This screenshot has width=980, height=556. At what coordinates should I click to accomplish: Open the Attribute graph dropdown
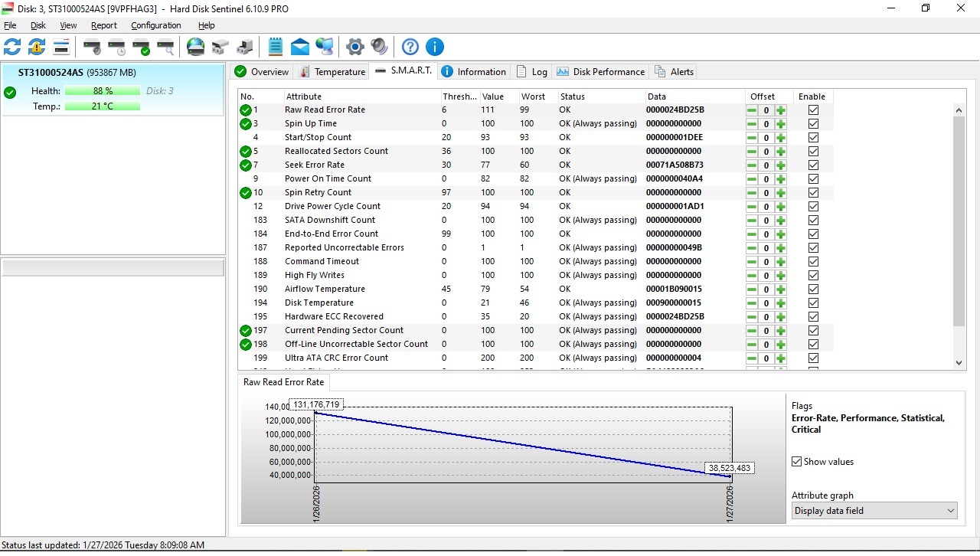click(874, 511)
